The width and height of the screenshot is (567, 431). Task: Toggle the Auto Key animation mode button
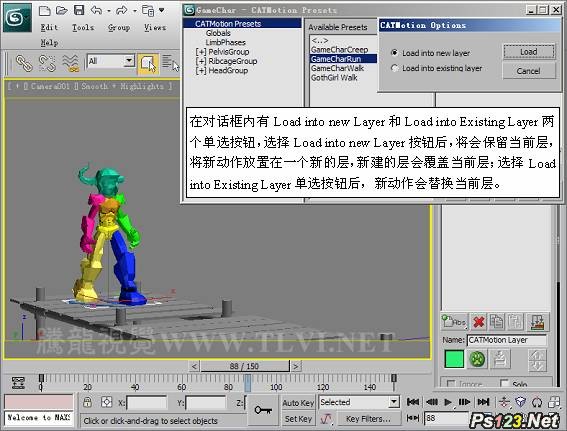pyautogui.click(x=298, y=403)
